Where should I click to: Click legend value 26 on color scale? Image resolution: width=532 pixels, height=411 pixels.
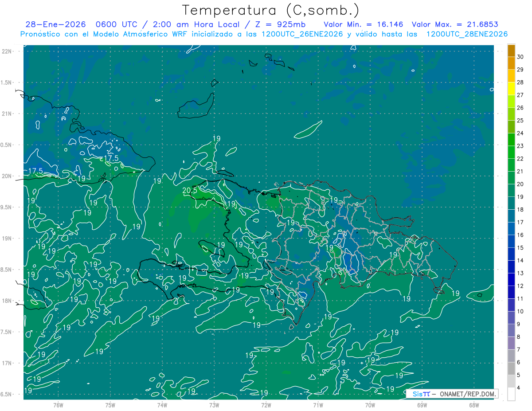[520, 108]
